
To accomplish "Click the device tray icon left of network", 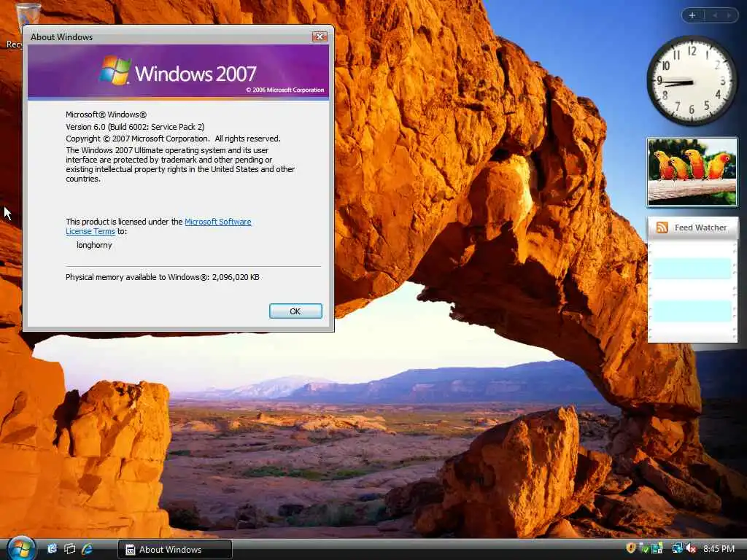I will point(657,548).
